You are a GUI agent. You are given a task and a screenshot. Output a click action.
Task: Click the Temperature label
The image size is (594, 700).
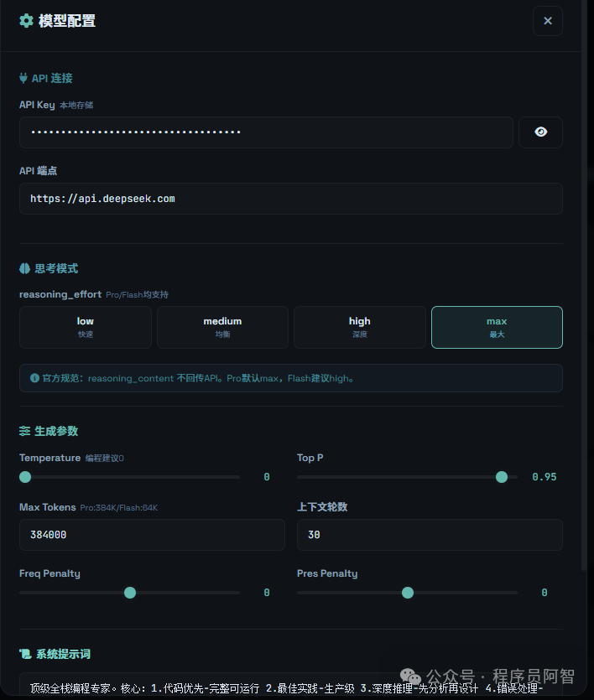pyautogui.click(x=50, y=458)
